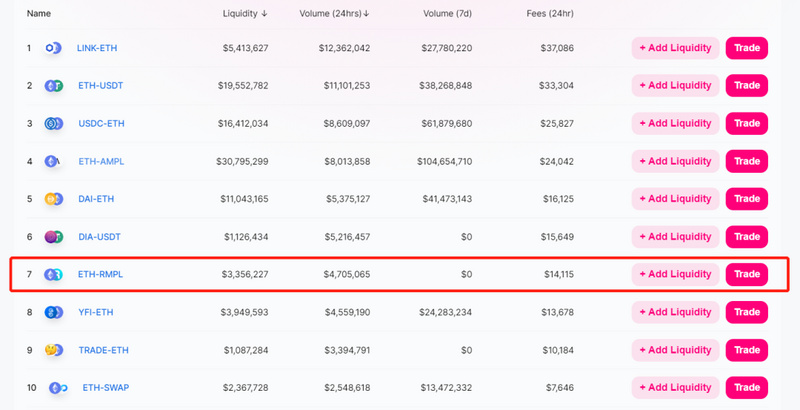Screen dimensions: 800x410
Task: Click the DAI-ETH pair token icon
Action: (53, 199)
